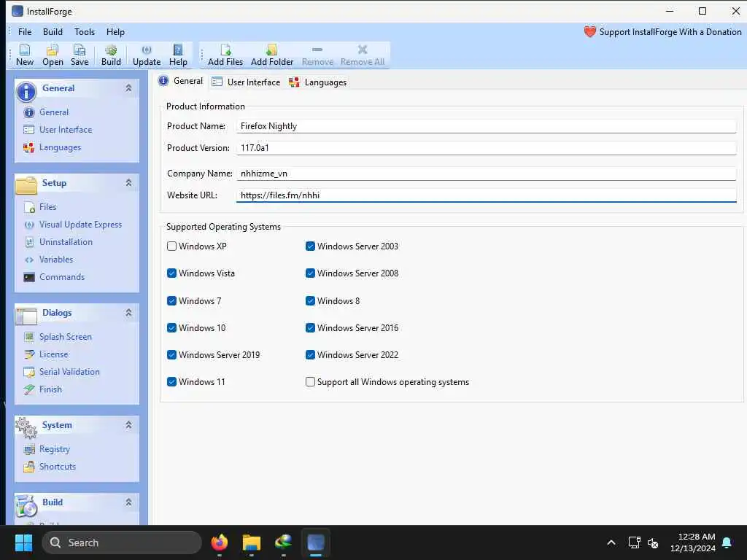Open the Help menu

[115, 32]
